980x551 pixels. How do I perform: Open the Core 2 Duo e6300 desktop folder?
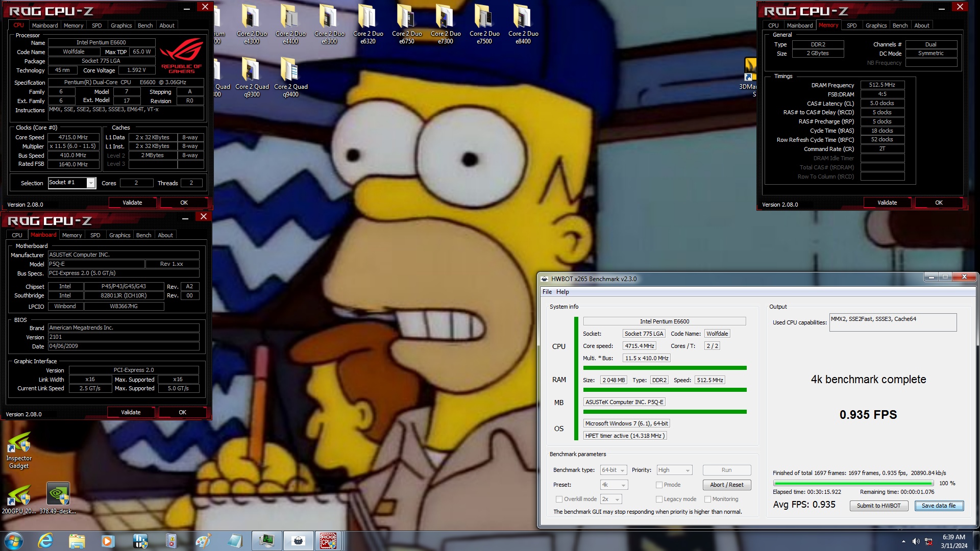329,23
